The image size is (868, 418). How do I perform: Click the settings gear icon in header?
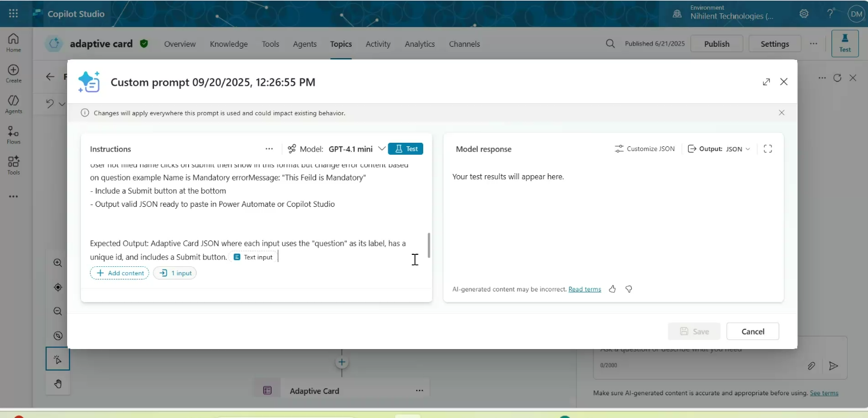coord(804,14)
